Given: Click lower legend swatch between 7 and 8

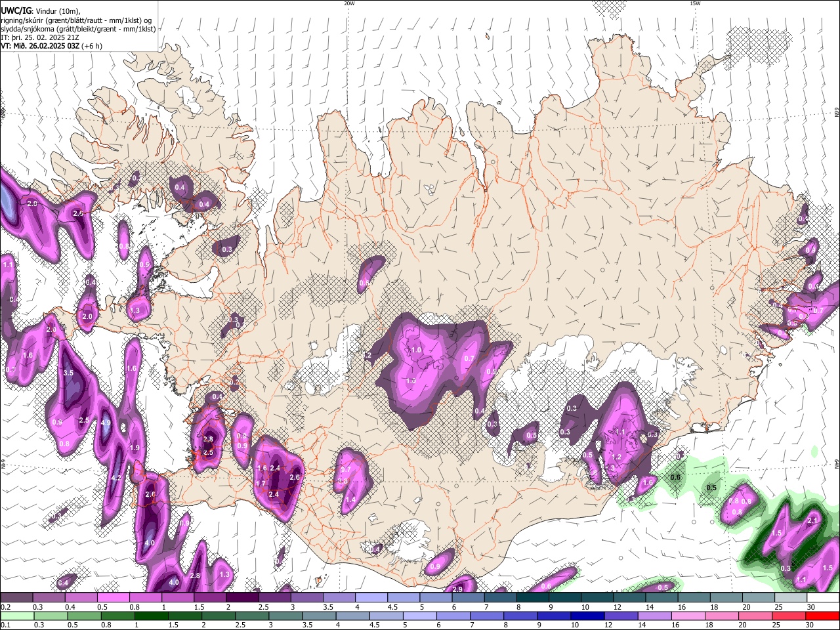Looking at the screenshot, I should [x=487, y=616].
